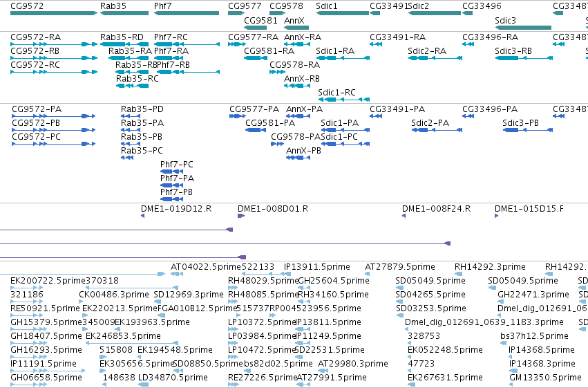Select the CG9572 gene bar
588x388 pixels.
(54, 13)
